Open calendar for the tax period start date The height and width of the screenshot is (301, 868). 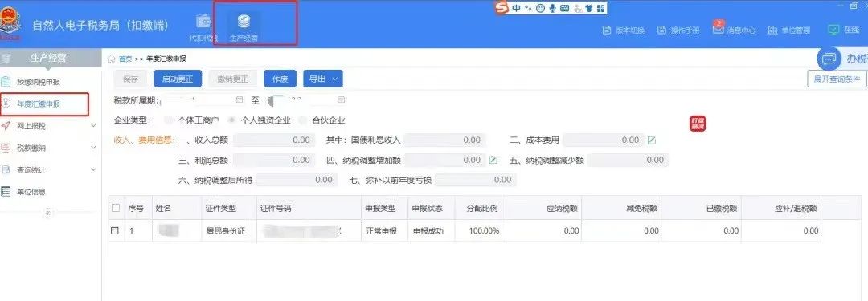pos(240,100)
